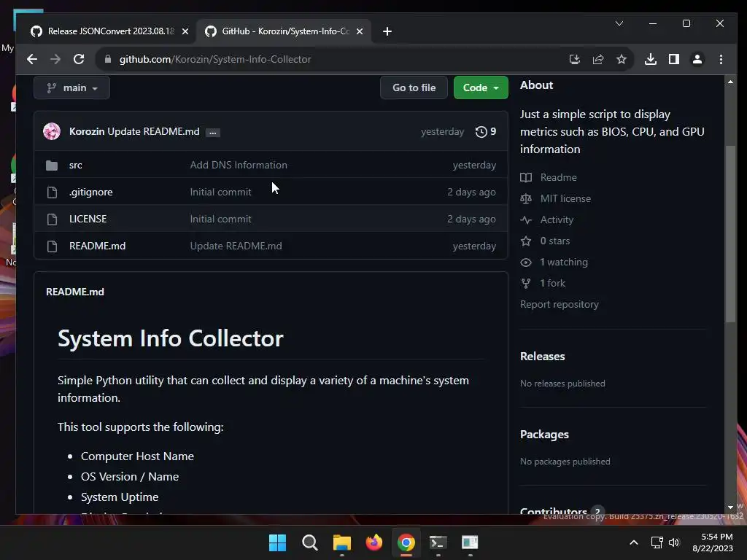View the 1 fork link
Viewport: 747px width, 560px height.
click(553, 284)
